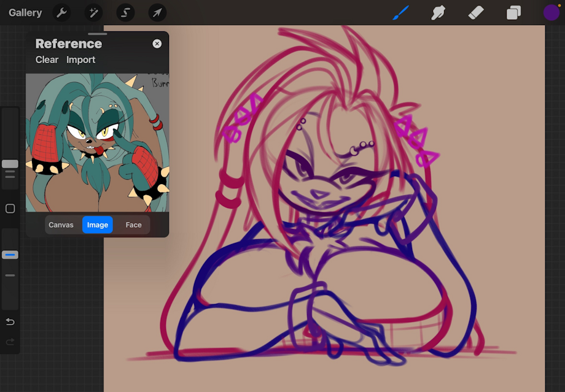Import a new reference image

pyautogui.click(x=81, y=60)
